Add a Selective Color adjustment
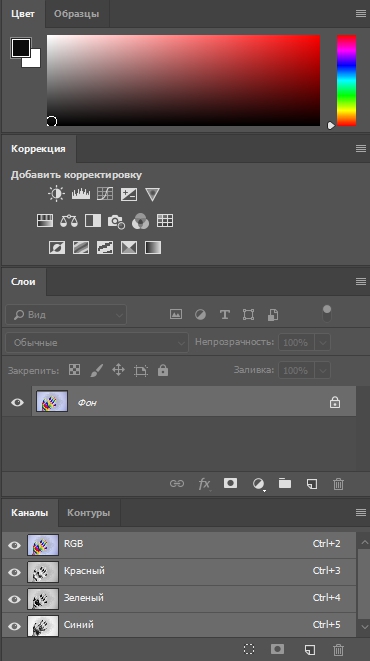Image resolution: width=370 pixels, height=661 pixels. point(129,247)
